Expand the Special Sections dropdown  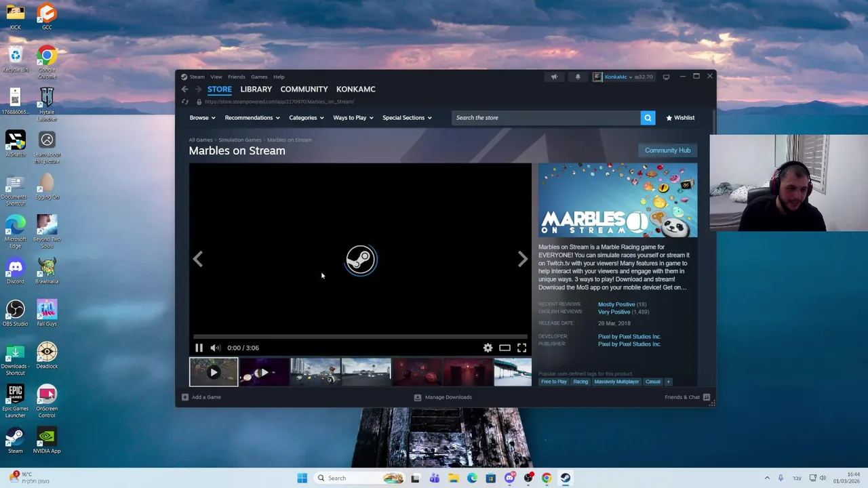(407, 118)
